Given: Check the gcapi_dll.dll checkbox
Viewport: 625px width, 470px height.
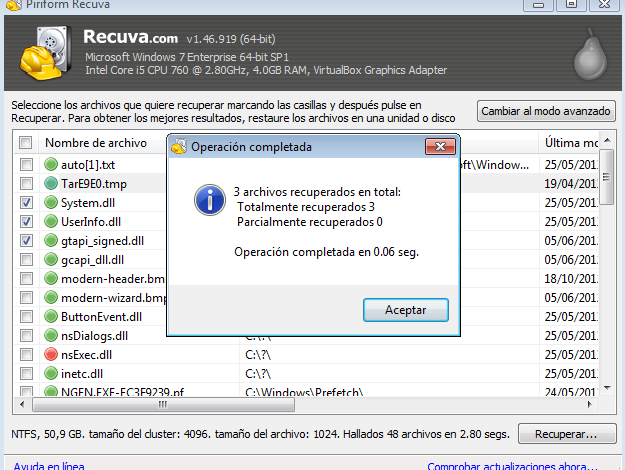Looking at the screenshot, I should (x=26, y=260).
